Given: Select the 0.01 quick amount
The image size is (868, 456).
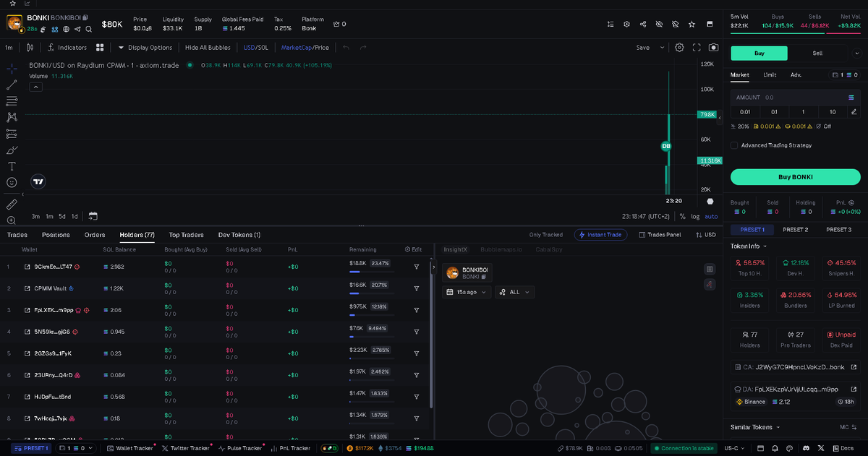Looking at the screenshot, I should [745, 111].
